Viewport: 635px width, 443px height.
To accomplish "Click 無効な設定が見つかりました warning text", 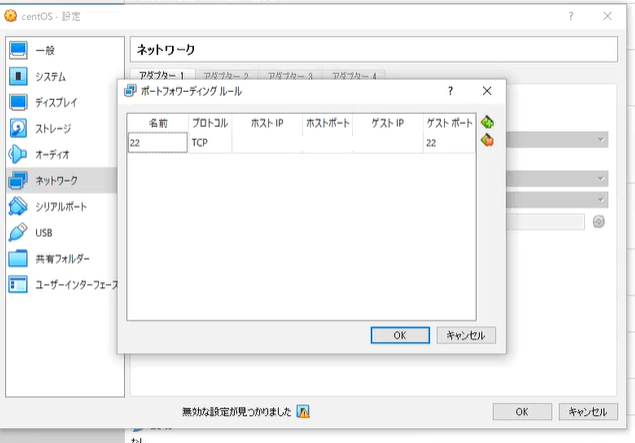I will pos(237,412).
